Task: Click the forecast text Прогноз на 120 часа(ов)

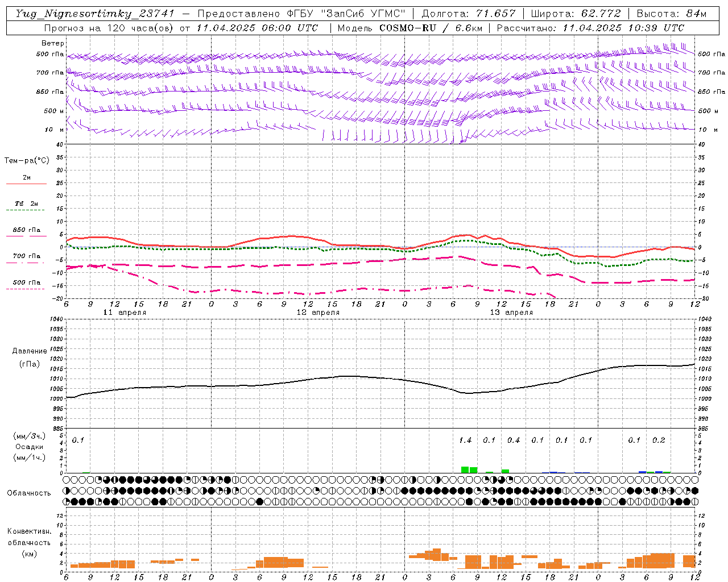Action: 110,28
